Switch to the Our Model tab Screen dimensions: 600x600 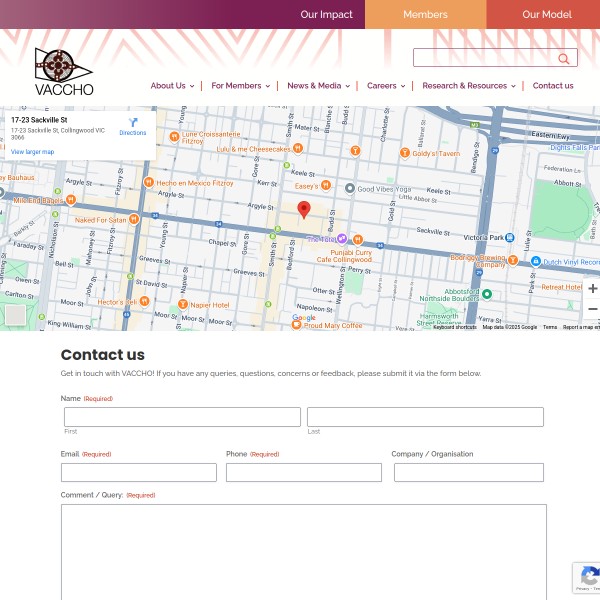pyautogui.click(x=547, y=14)
